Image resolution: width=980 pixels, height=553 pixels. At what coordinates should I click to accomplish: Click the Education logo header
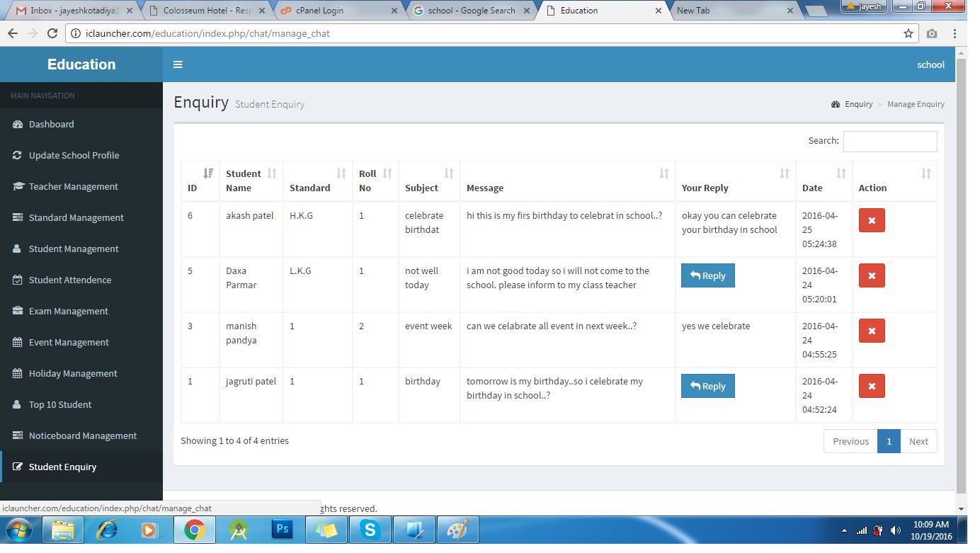[x=81, y=64]
